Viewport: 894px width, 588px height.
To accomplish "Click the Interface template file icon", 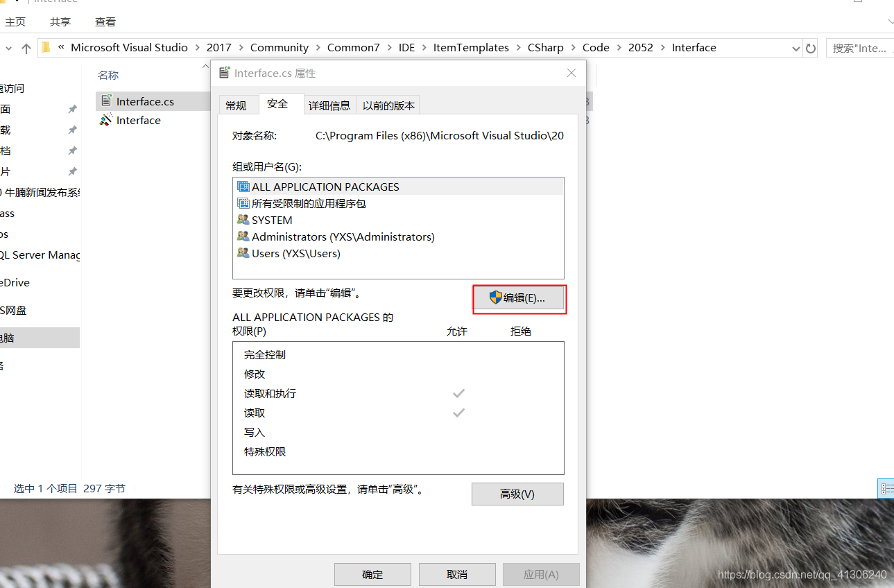I will (106, 120).
